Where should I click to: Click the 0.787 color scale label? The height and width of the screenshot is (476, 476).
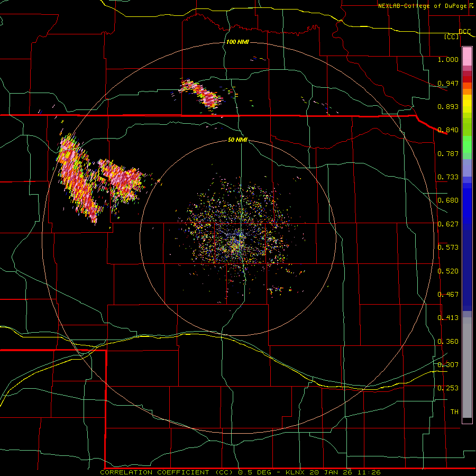tap(448, 153)
